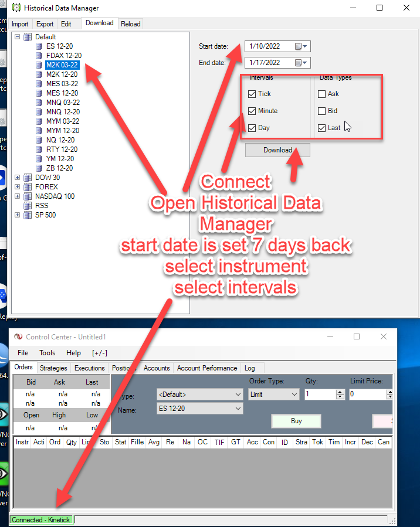Uncheck the Tick interval checkbox
The height and width of the screenshot is (527, 420).
tap(252, 94)
